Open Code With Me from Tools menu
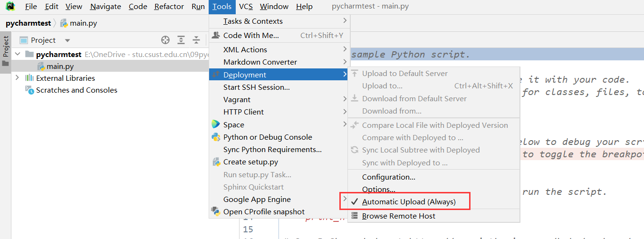 point(251,35)
